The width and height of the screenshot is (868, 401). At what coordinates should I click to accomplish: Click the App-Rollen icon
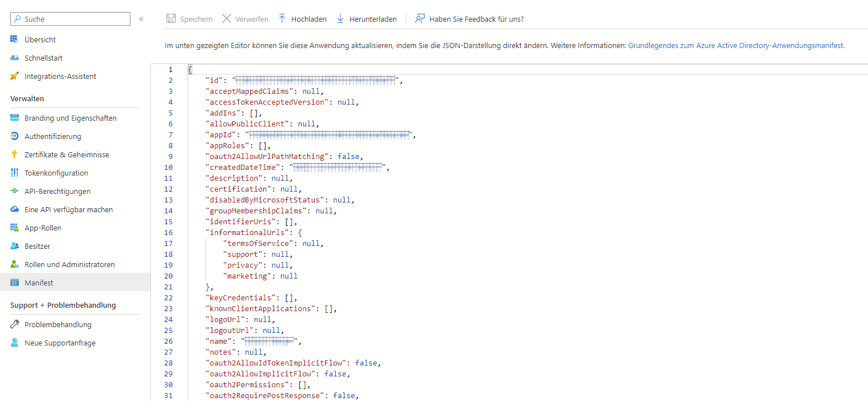(x=15, y=228)
